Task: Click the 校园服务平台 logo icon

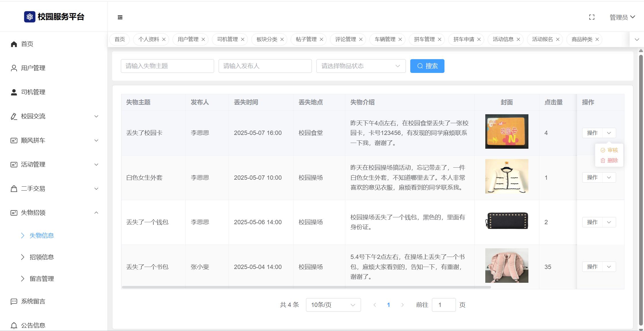Action: pyautogui.click(x=29, y=17)
